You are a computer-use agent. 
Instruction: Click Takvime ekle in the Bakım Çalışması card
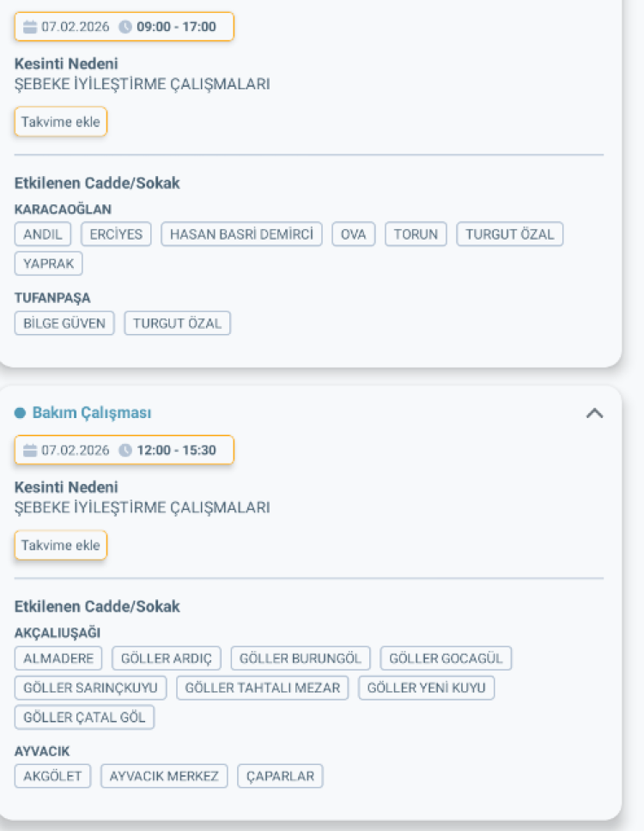60,545
